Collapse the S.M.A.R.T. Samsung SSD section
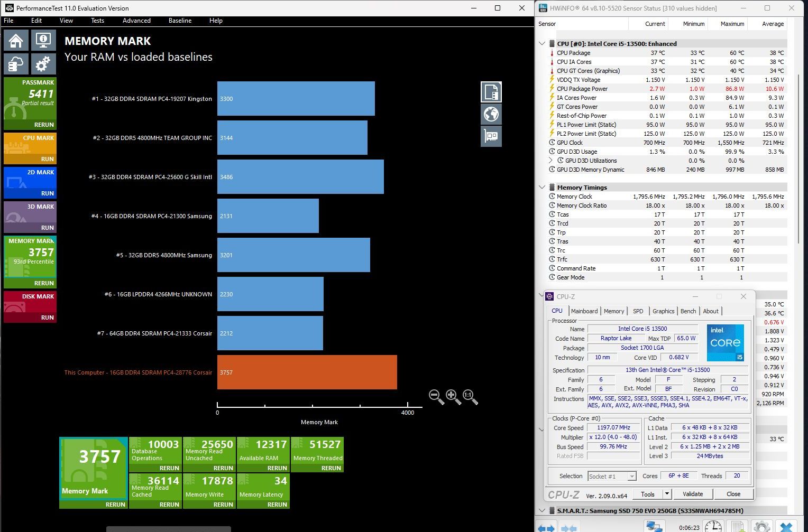Image resolution: width=808 pixels, height=532 pixels. 542,511
